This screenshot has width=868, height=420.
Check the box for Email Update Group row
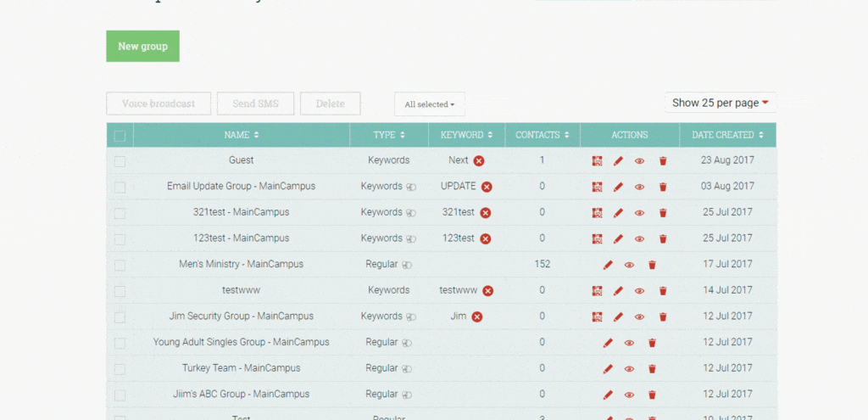pos(120,188)
